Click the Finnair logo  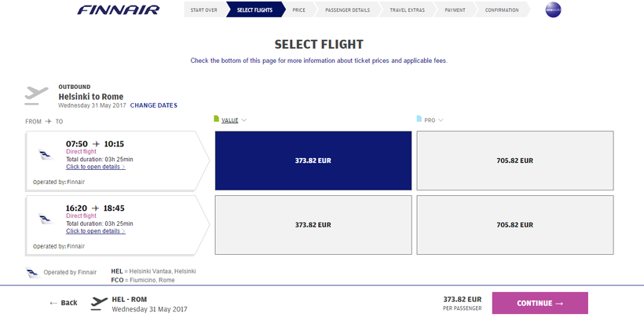click(x=118, y=10)
